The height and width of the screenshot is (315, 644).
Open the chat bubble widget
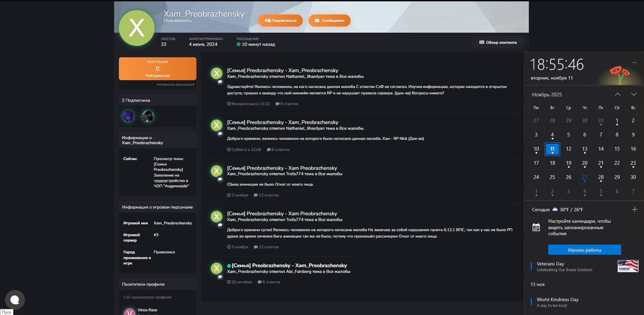[x=15, y=300]
